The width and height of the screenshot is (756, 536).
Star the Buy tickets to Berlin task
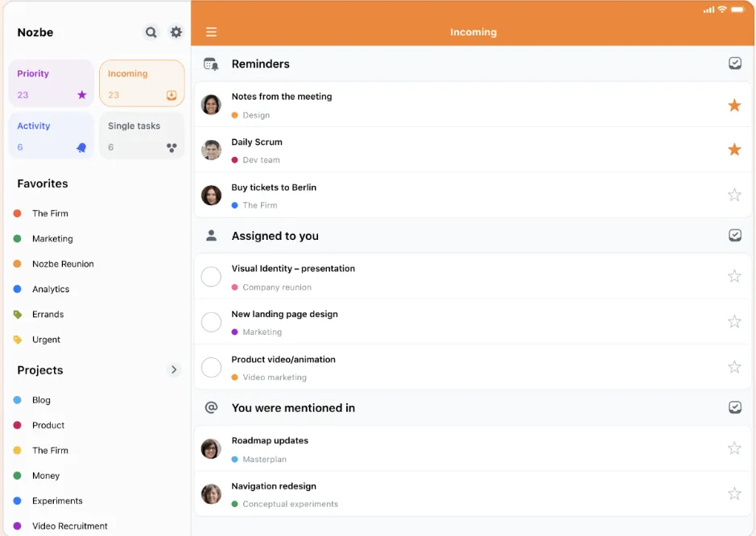[x=733, y=195]
